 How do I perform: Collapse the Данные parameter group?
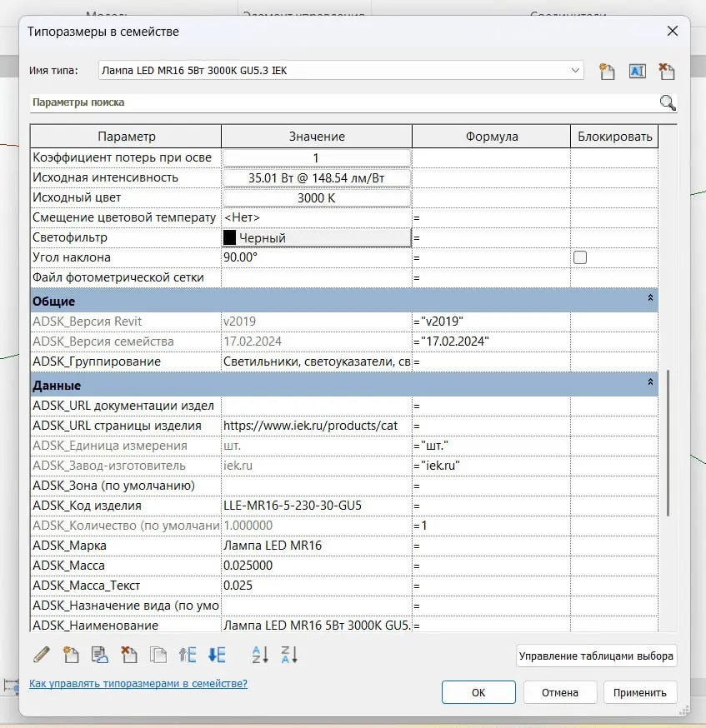pos(650,381)
